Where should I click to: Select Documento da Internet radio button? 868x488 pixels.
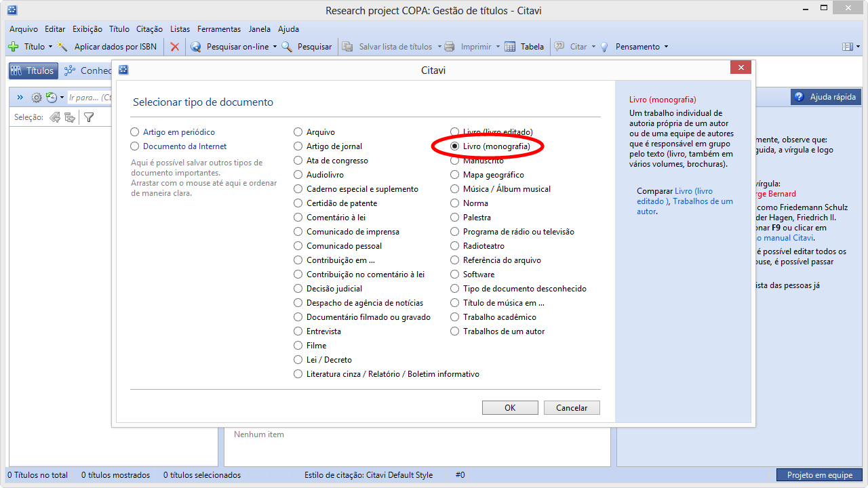[x=135, y=146]
